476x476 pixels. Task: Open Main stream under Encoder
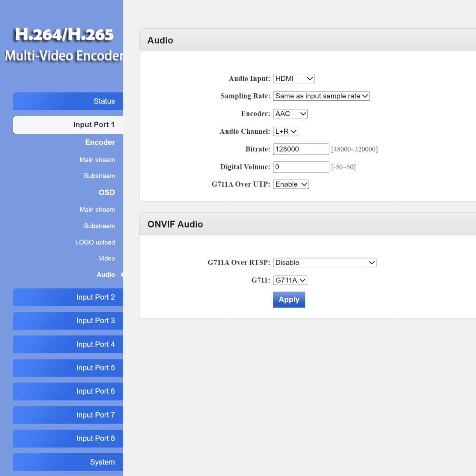tap(97, 159)
